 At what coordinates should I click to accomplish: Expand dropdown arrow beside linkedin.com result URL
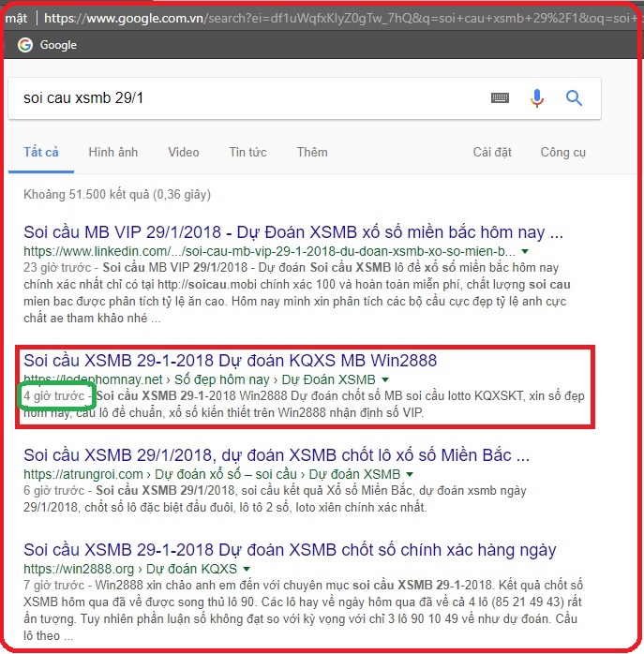(525, 251)
